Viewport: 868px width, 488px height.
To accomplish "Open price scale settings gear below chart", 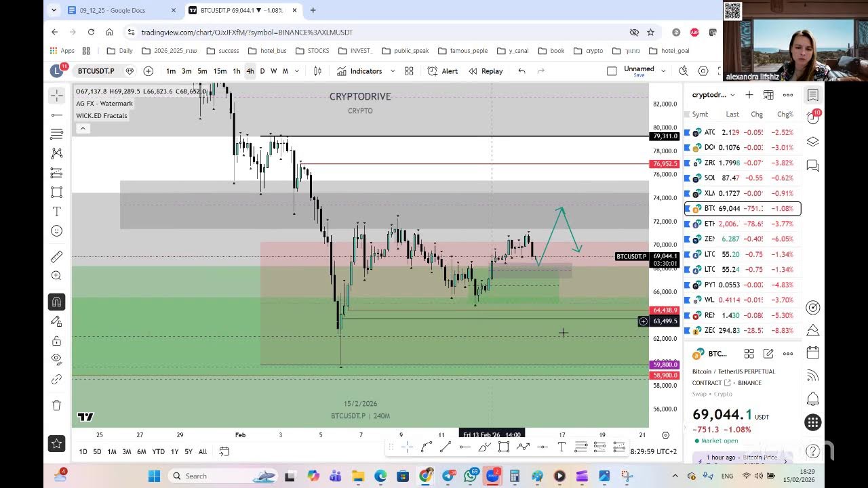I will (665, 435).
